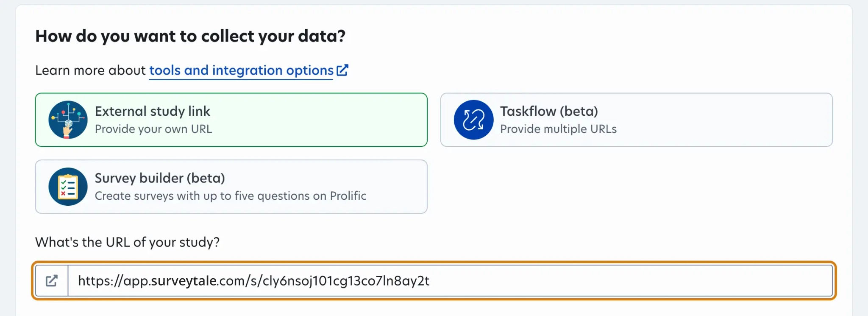Click the Survey builder clipboard checklist icon

tap(68, 187)
